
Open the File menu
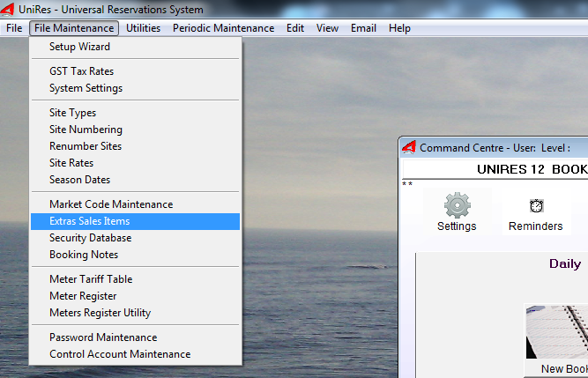click(14, 28)
